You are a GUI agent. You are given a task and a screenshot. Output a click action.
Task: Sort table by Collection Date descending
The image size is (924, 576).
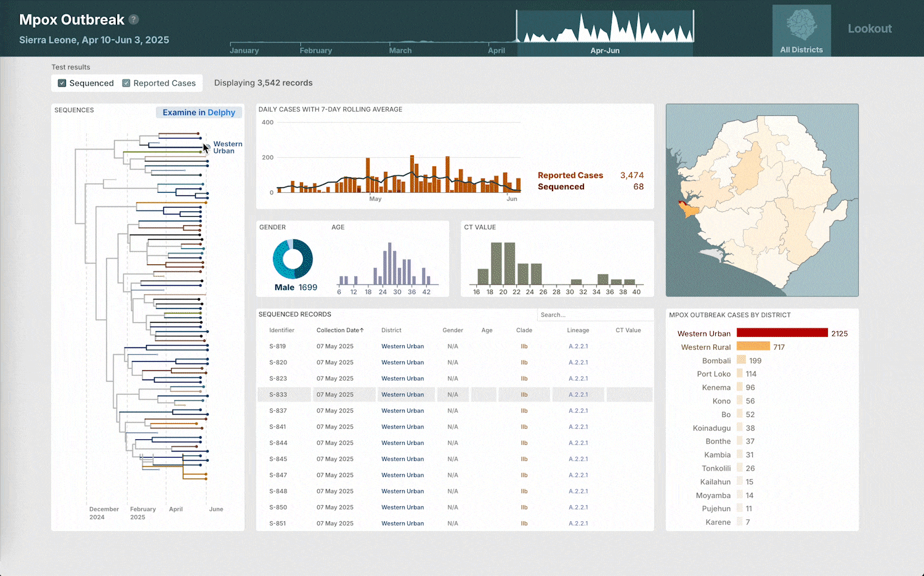point(339,330)
